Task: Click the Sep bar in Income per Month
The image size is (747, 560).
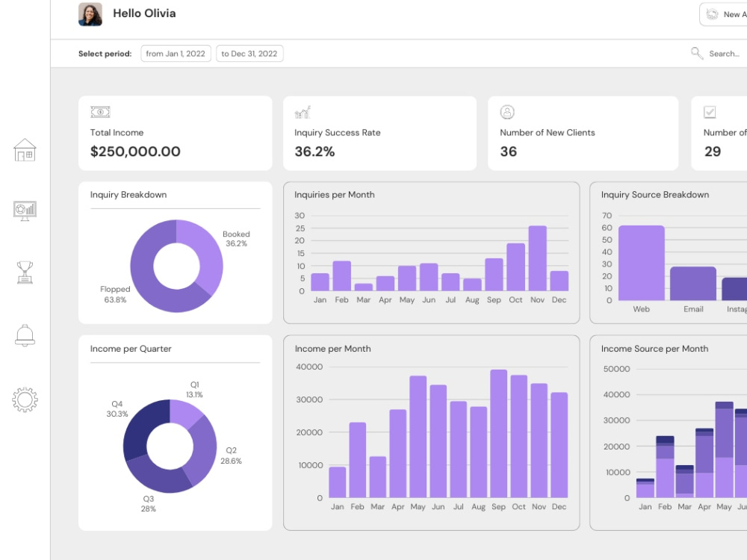Action: pos(498,434)
